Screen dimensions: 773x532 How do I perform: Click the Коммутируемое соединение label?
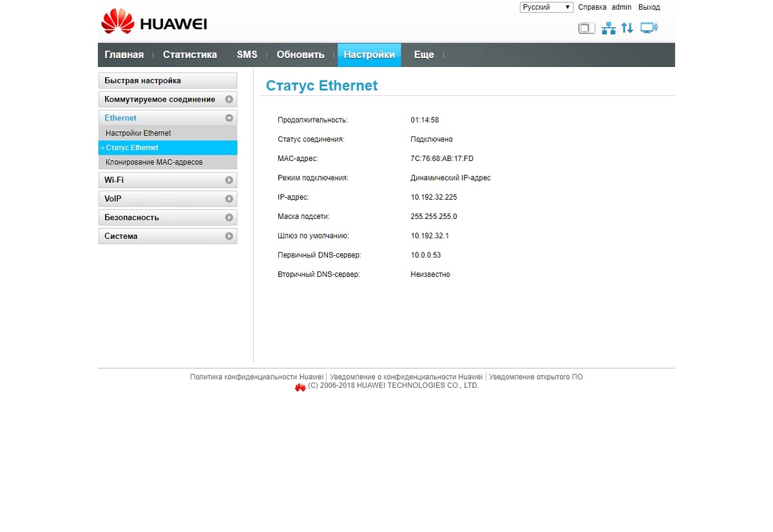coord(160,99)
